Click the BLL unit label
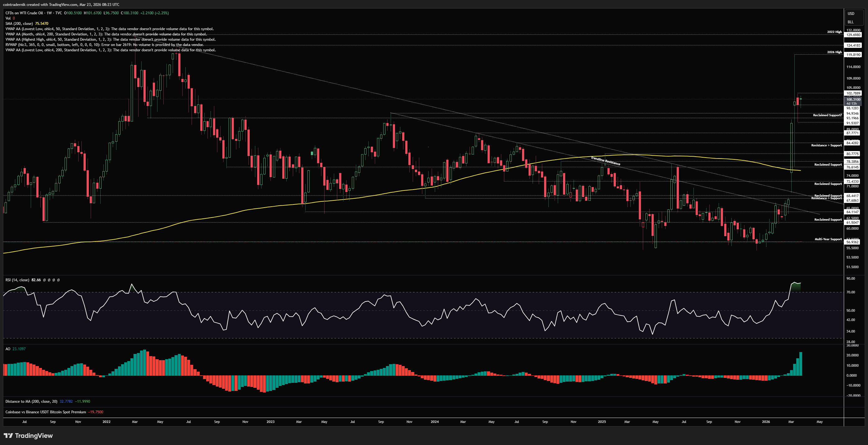Viewport: 868px width, 445px height. point(851,22)
